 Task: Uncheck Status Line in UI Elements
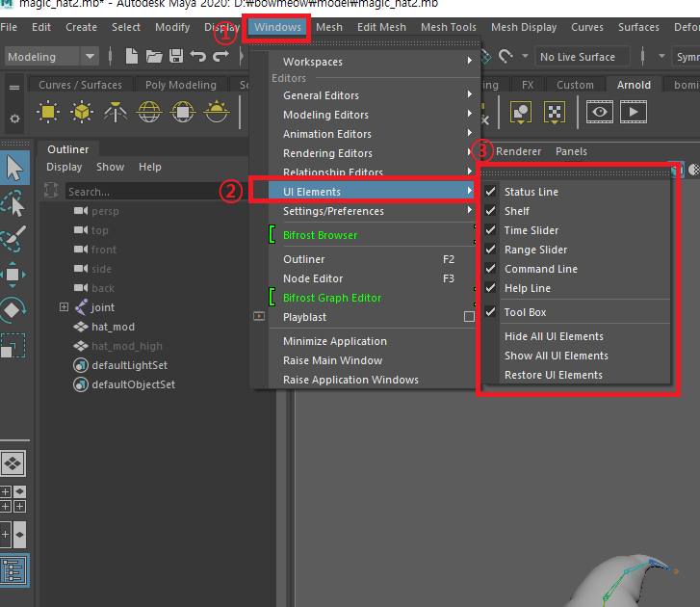tap(490, 192)
